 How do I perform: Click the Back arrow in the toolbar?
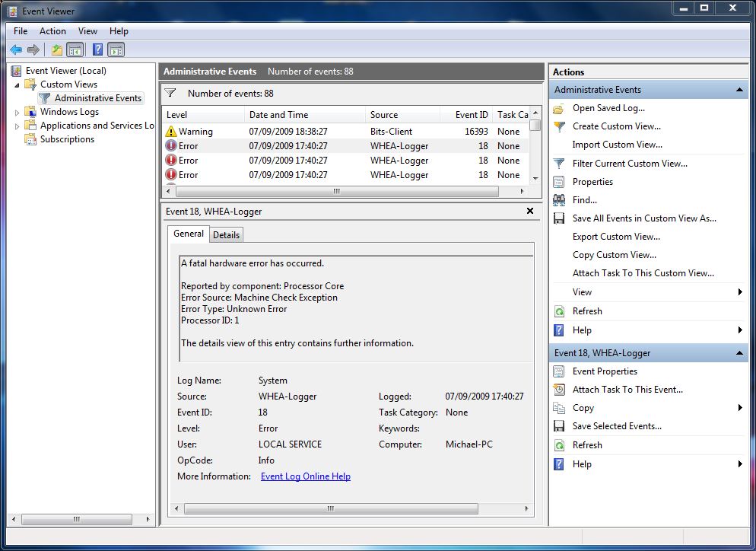coord(16,50)
